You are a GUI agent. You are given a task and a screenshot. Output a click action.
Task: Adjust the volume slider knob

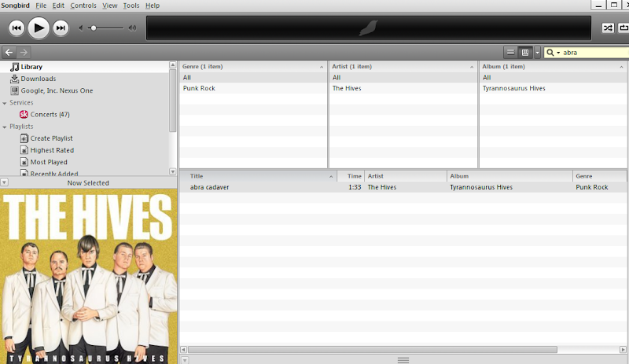94,28
